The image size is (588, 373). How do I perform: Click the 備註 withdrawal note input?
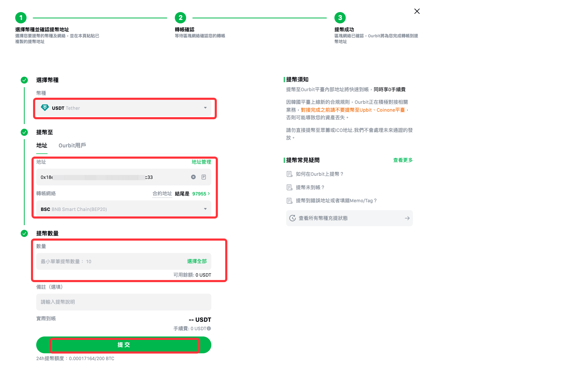point(123,302)
